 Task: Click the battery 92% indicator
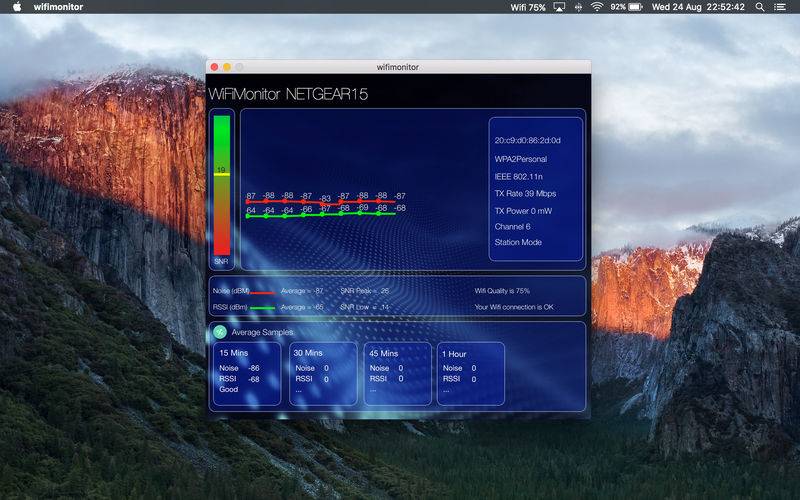click(x=626, y=7)
